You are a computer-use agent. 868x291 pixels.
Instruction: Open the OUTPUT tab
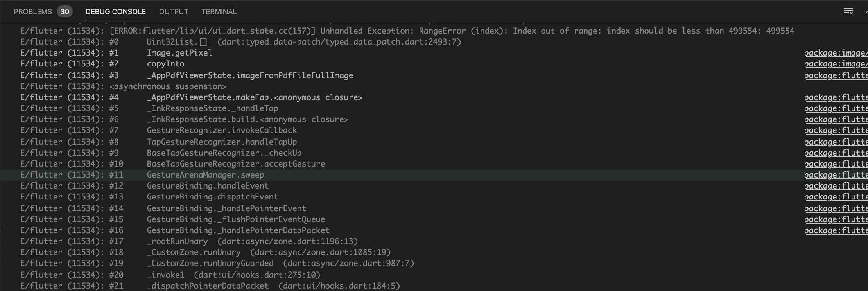[173, 11]
